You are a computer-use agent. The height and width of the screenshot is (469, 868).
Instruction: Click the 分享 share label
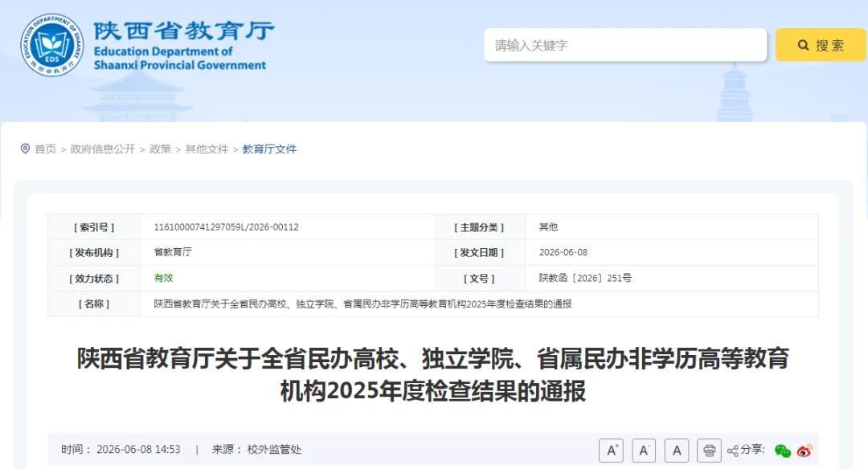pyautogui.click(x=753, y=449)
